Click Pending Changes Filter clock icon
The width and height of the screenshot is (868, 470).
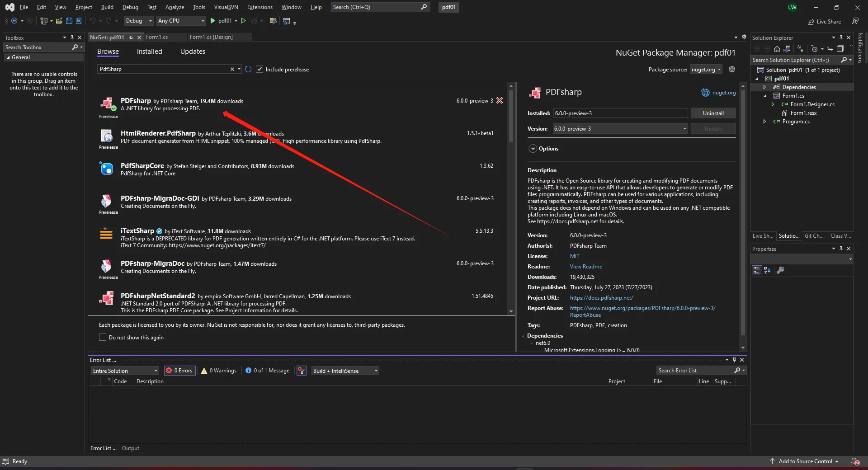[814, 49]
